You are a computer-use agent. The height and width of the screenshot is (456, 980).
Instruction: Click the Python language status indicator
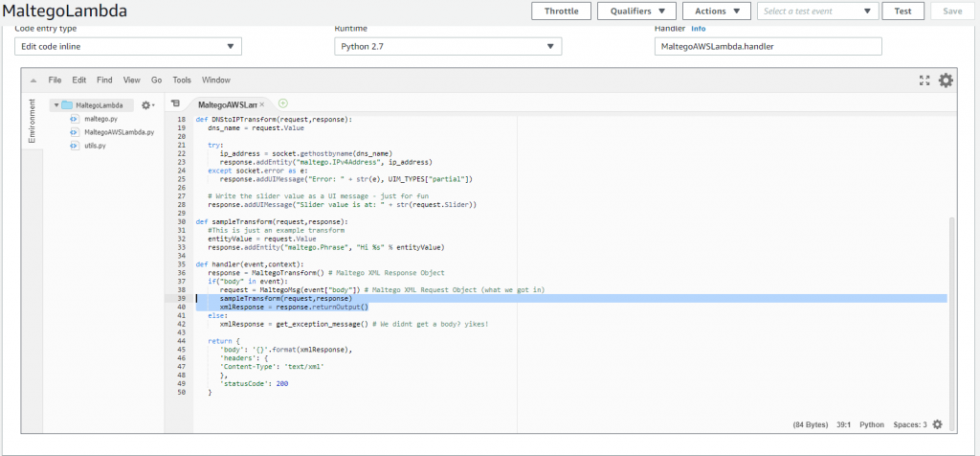[872, 424]
